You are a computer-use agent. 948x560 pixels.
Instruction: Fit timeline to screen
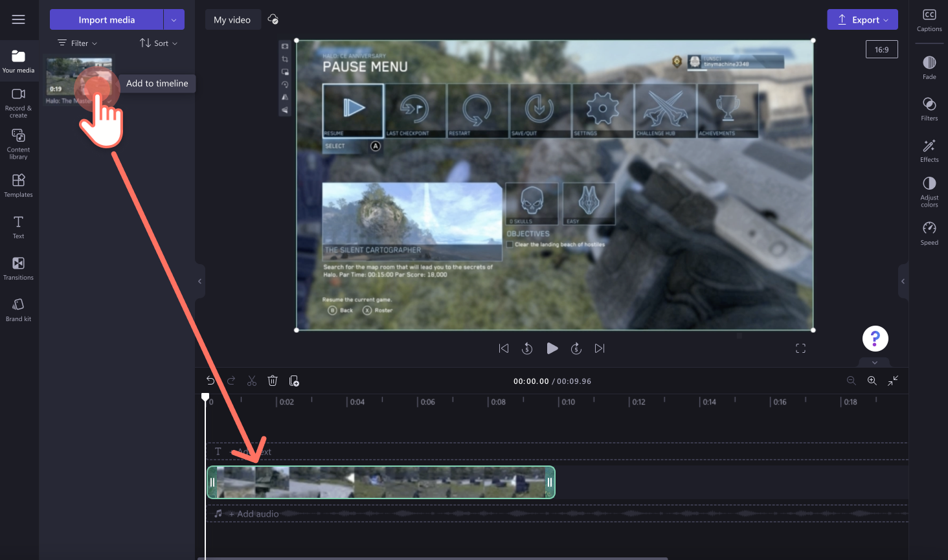893,381
